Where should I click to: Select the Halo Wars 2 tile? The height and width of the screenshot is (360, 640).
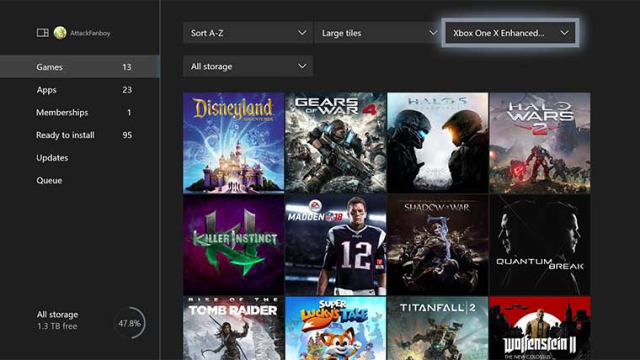tap(540, 142)
